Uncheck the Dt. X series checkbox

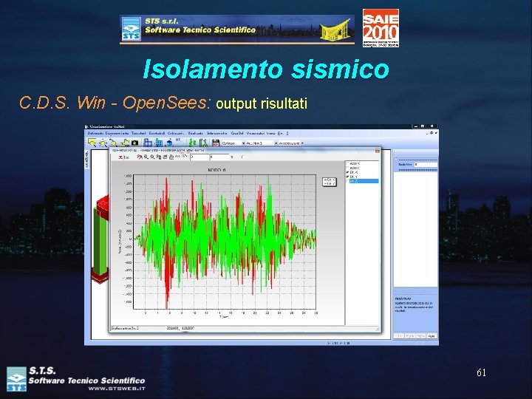[347, 172]
